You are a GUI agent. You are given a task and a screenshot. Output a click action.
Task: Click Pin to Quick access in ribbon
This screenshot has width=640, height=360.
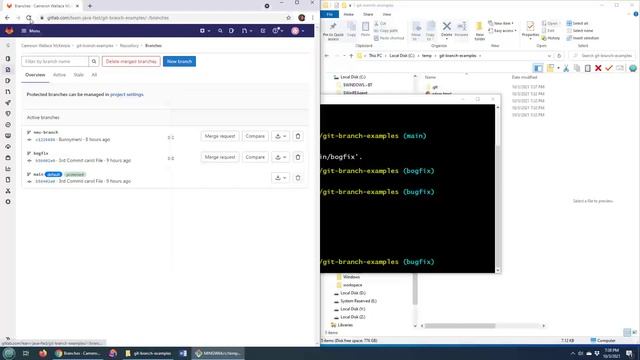333,31
